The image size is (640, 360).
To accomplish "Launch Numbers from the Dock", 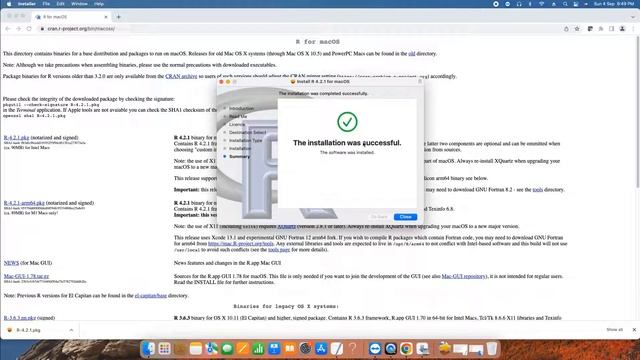I will [258, 349].
